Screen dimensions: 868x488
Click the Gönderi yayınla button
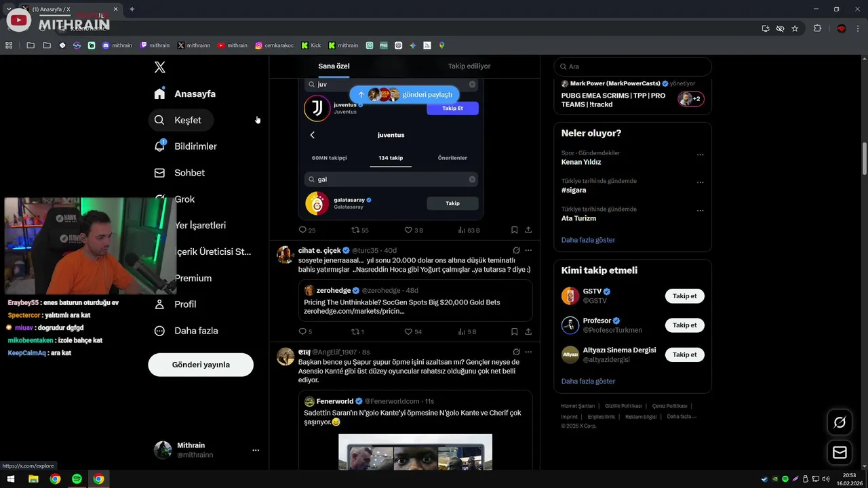coord(201,365)
